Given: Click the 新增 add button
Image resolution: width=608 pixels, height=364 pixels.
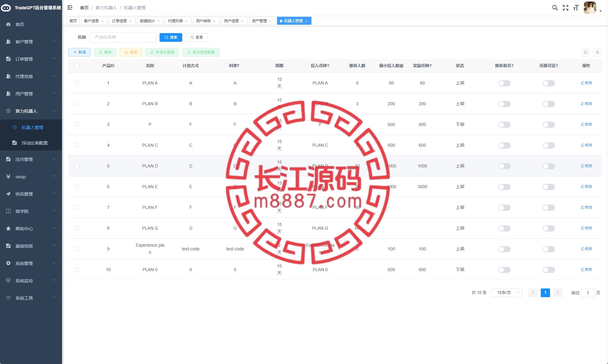Looking at the screenshot, I should tap(79, 52).
